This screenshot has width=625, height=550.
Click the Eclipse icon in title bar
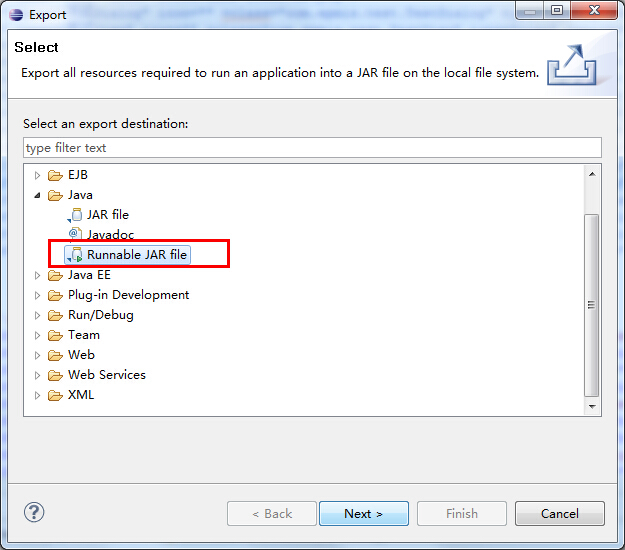pos(15,15)
